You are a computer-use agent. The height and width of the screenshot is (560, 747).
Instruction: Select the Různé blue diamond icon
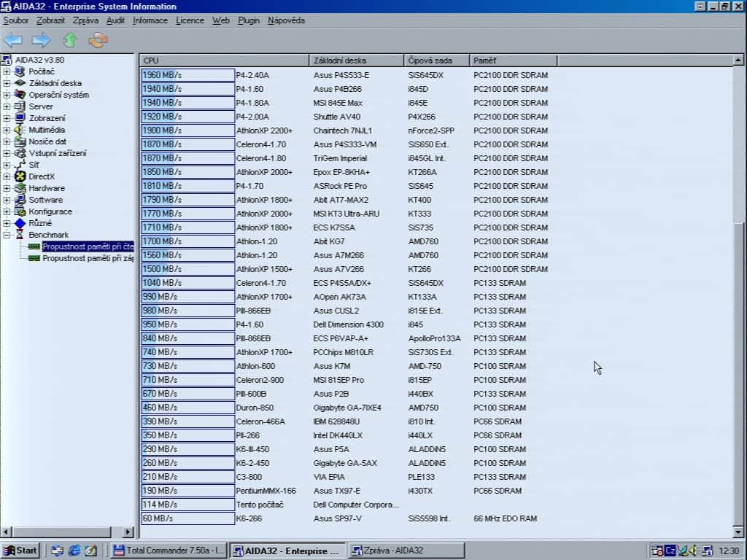click(x=20, y=223)
